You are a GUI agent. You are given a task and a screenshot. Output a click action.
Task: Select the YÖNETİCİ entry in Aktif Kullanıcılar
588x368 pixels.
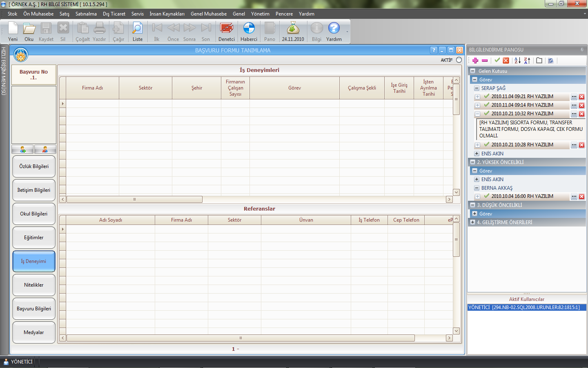524,307
